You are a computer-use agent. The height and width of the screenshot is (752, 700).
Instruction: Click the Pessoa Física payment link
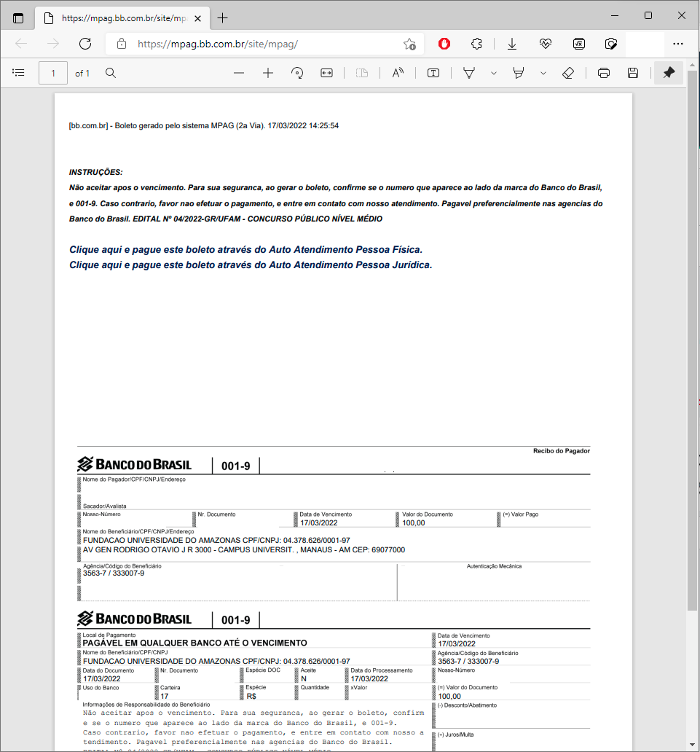coord(245,249)
